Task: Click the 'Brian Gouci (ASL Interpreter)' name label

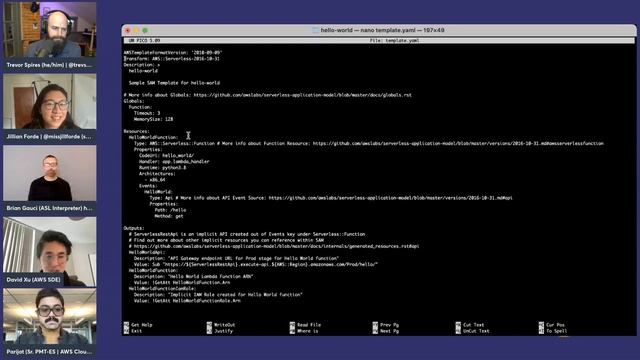Action: pos(49,208)
